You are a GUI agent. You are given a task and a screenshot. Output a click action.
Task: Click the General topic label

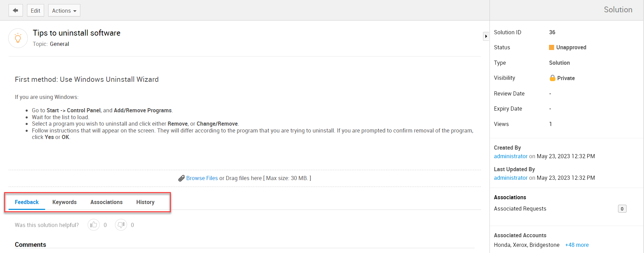(x=59, y=44)
